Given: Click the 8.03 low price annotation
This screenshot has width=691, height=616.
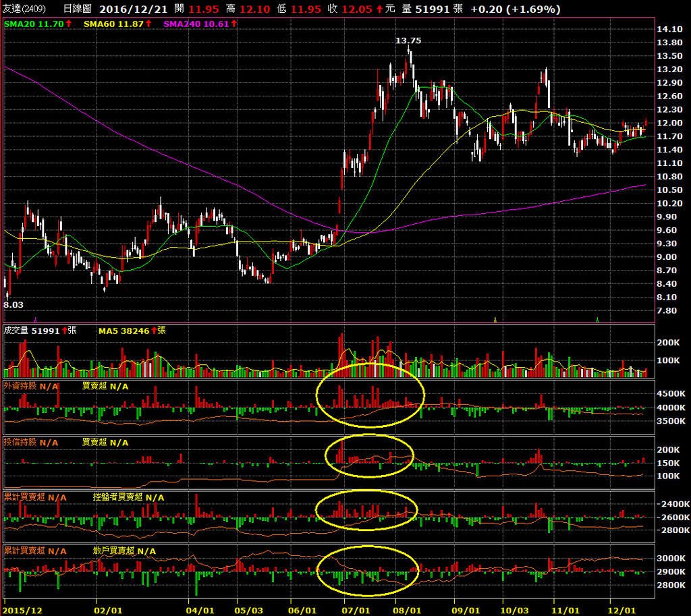Looking at the screenshot, I should point(13,304).
